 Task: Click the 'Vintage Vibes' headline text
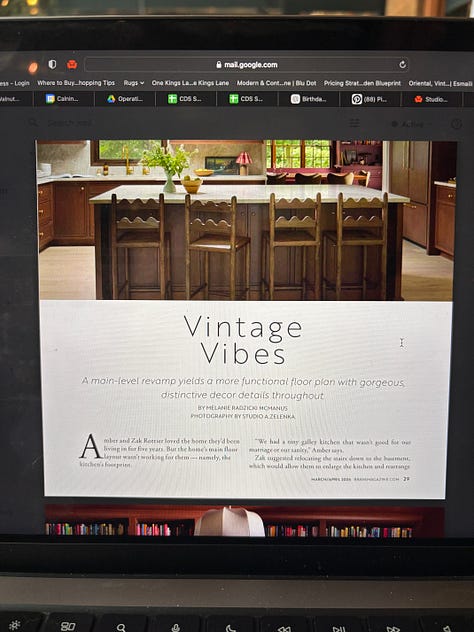tap(243, 340)
